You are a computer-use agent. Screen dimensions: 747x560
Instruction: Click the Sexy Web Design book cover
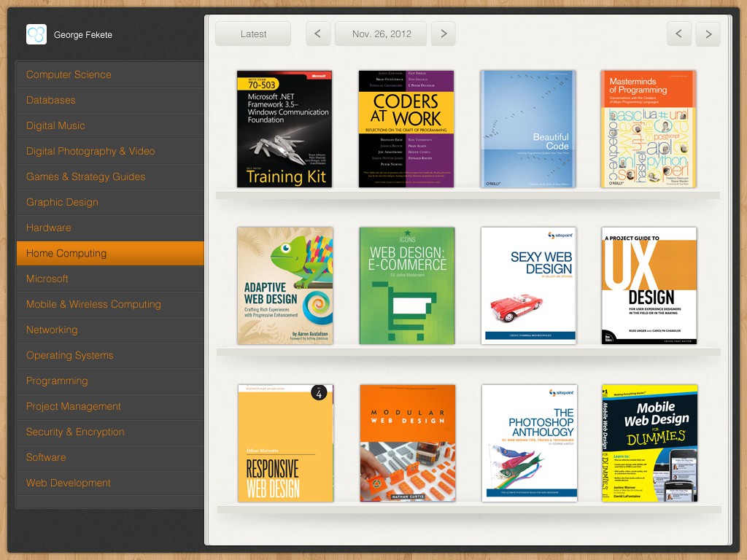[x=529, y=285]
